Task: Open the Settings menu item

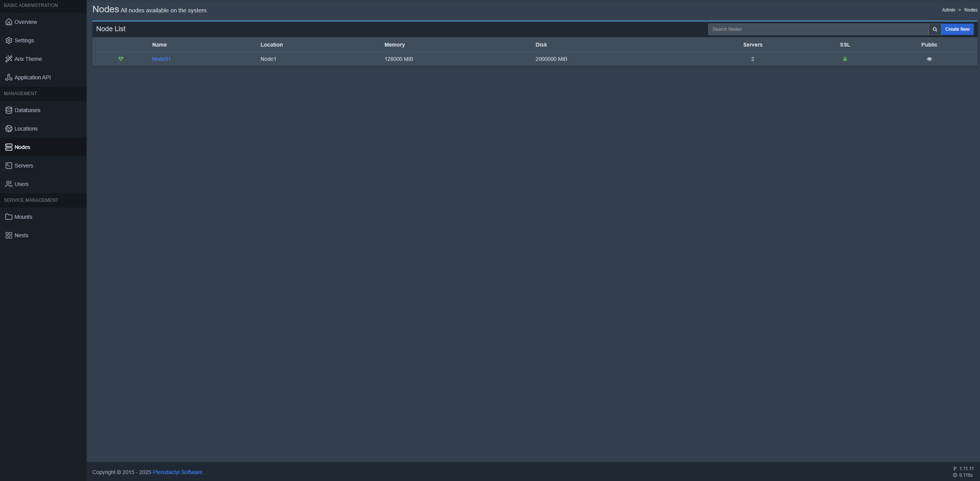Action: click(43, 40)
